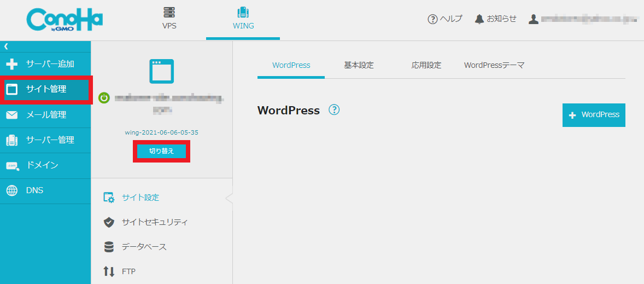Select the WordPress tab
Image resolution: width=644 pixels, height=284 pixels.
point(291,65)
